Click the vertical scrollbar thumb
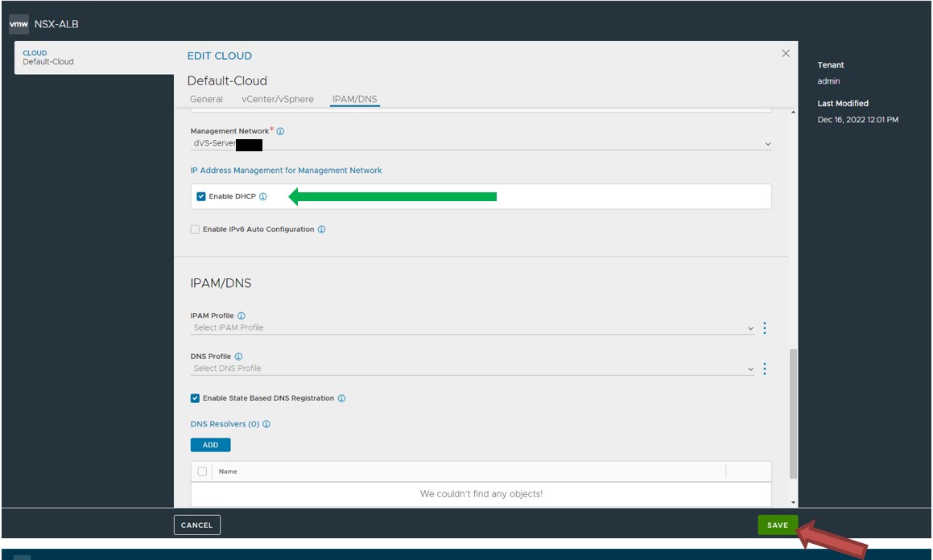 pos(793,414)
